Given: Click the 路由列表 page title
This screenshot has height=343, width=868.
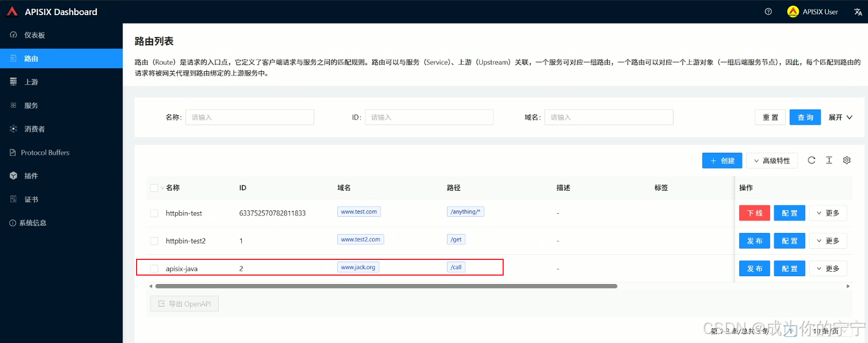Looking at the screenshot, I should 154,41.
